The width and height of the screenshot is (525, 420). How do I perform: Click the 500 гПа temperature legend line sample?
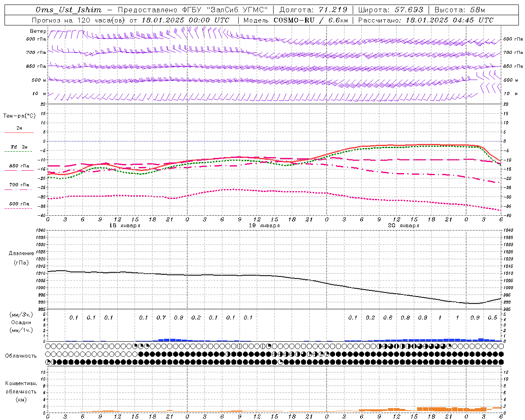click(x=19, y=208)
